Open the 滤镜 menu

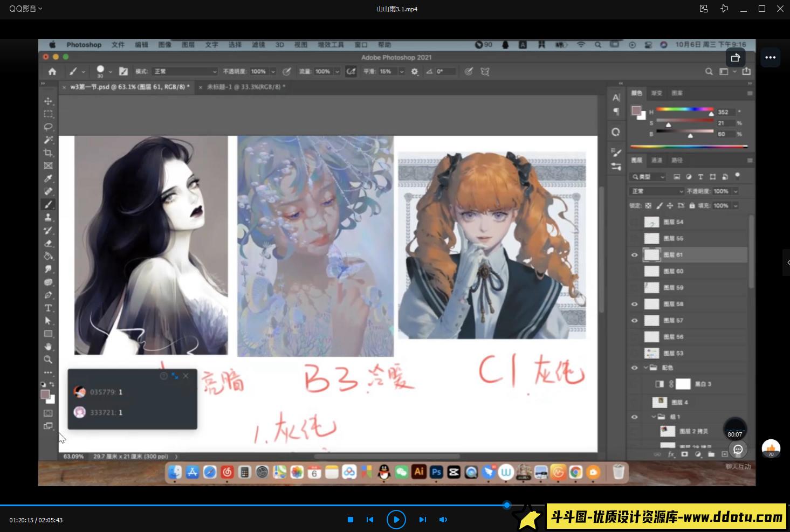click(258, 45)
